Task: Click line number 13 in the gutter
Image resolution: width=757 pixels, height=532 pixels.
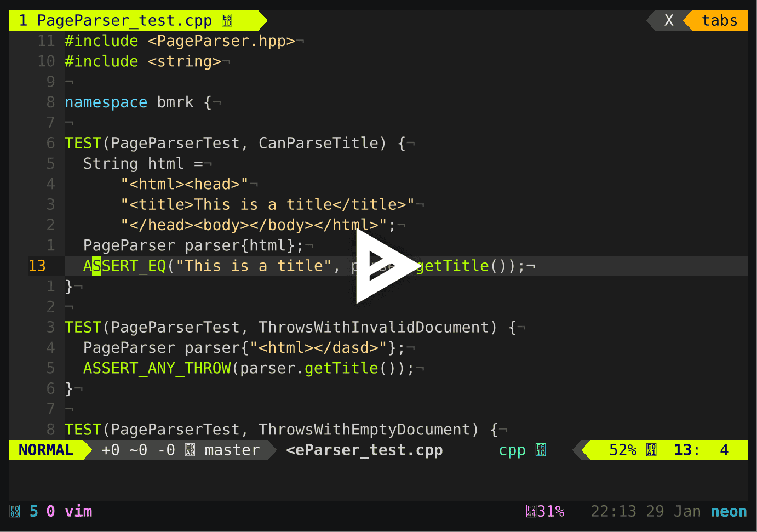Action: tap(37, 265)
